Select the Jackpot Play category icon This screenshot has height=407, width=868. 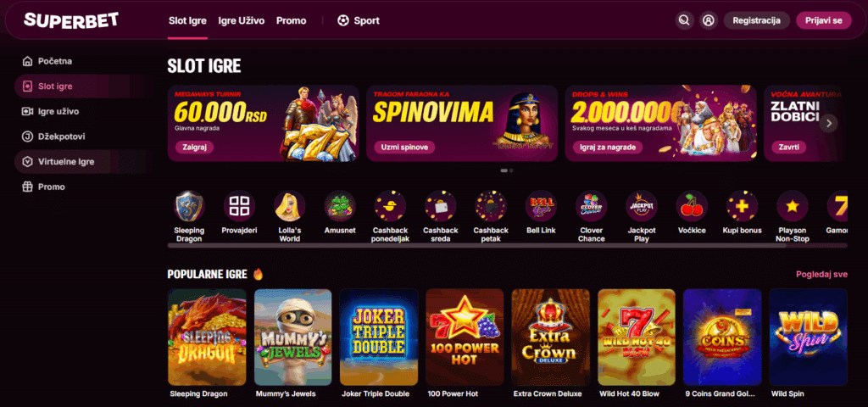[642, 206]
